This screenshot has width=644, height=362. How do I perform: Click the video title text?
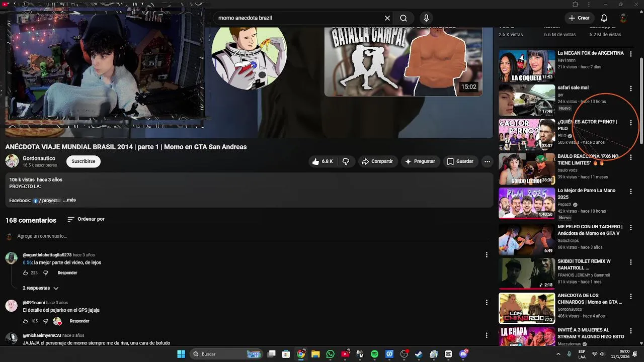126,147
